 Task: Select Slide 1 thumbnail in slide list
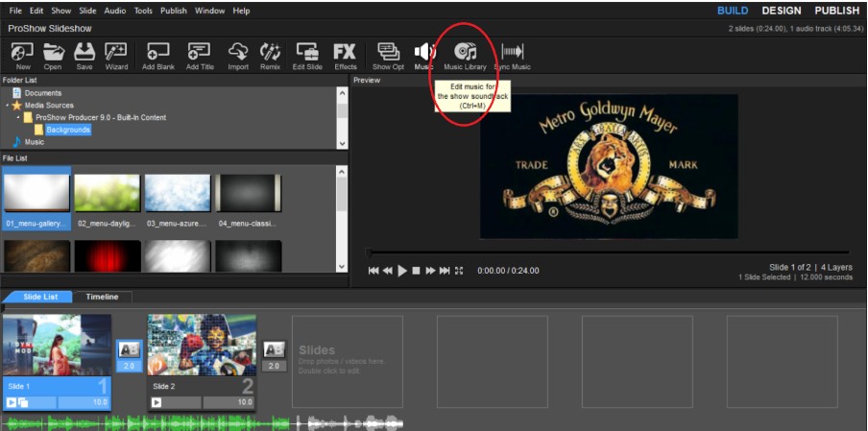57,346
